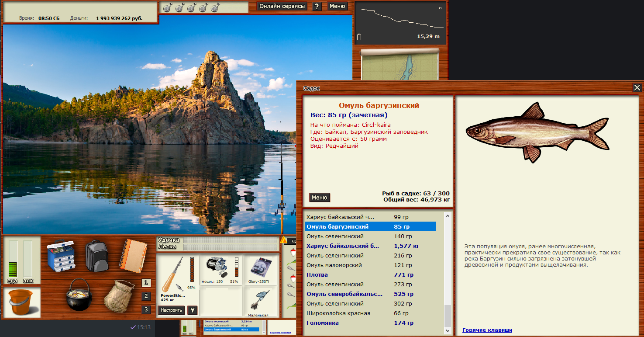The height and width of the screenshot is (337, 644).
Task: Click the echo sounder battery icon
Action: 359,37
